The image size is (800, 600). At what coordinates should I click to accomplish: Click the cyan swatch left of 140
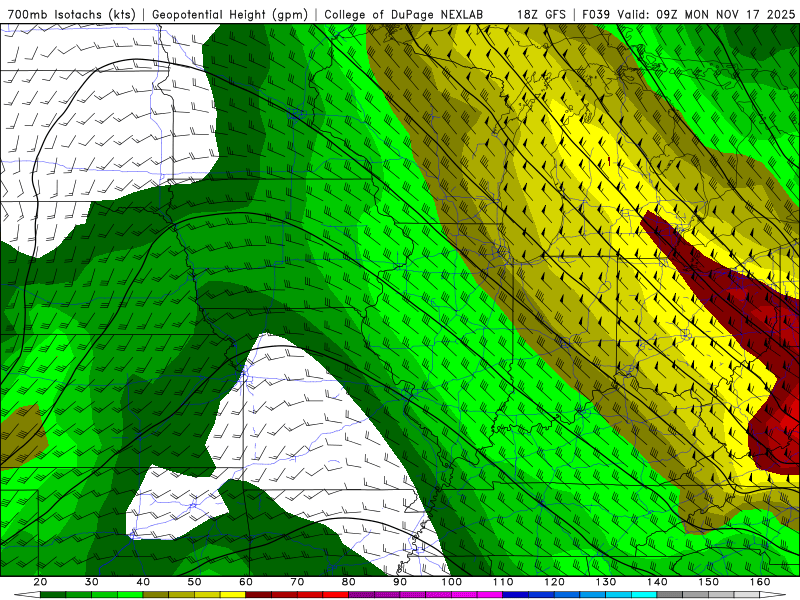coord(644,595)
